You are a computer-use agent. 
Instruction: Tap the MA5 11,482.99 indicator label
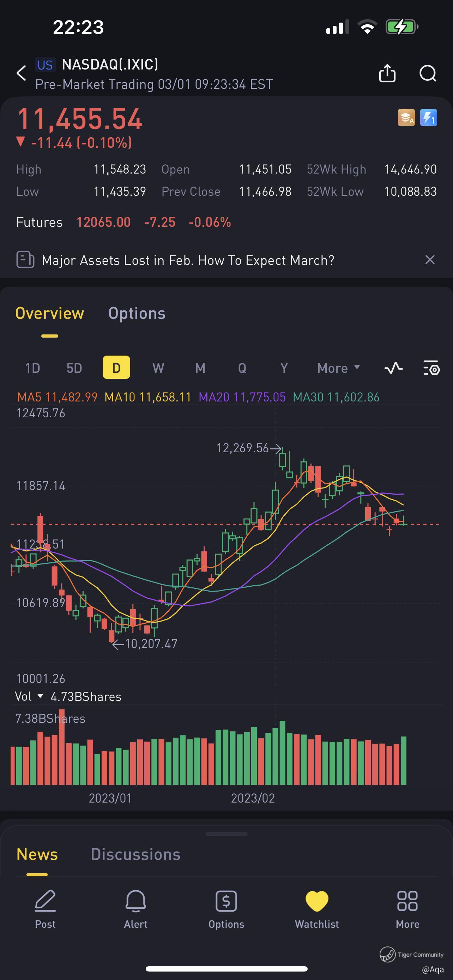tap(58, 397)
